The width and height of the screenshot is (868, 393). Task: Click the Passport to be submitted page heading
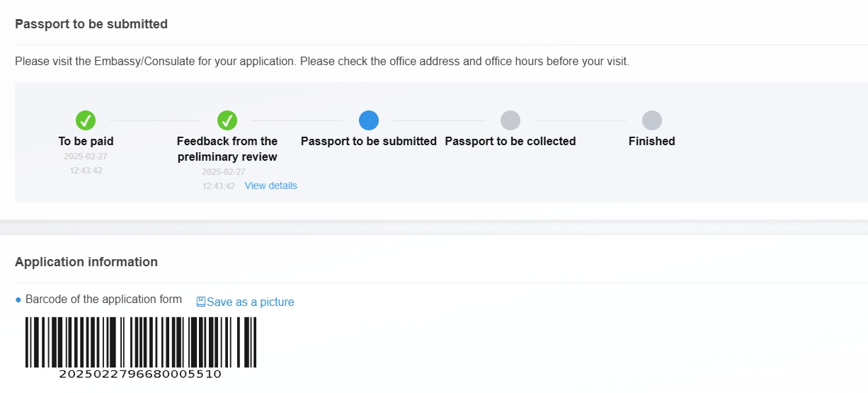click(x=91, y=24)
